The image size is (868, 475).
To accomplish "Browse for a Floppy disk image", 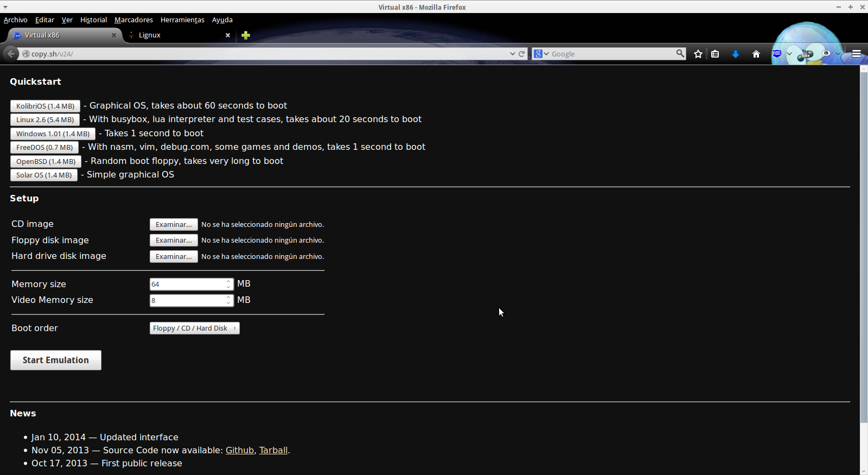I will click(x=174, y=240).
